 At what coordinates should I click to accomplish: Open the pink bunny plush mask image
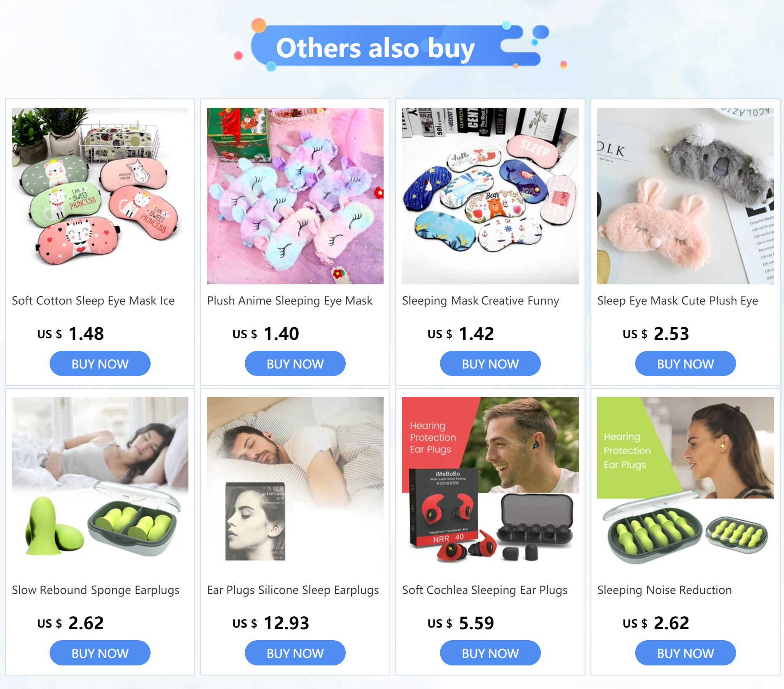pos(686,196)
